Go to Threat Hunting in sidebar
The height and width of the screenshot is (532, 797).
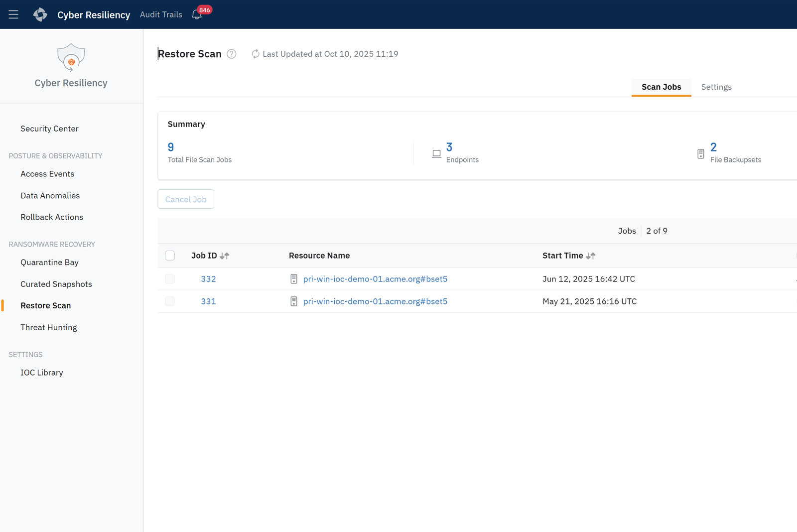coord(49,327)
